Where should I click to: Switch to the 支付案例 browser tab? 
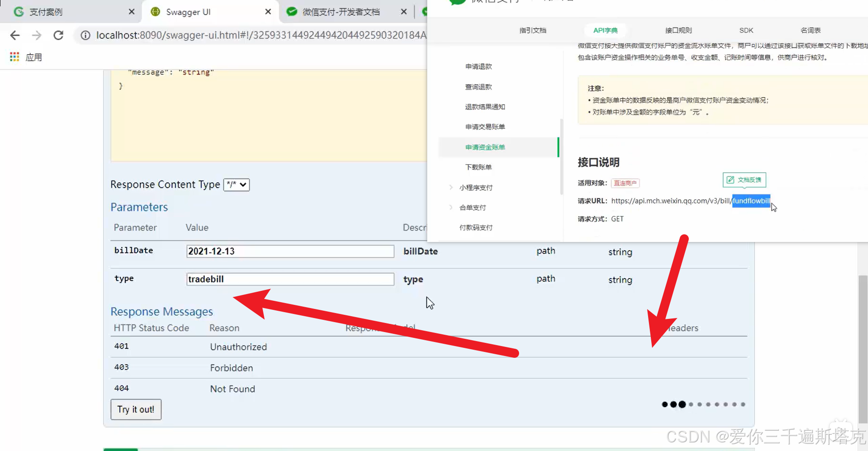pos(72,12)
